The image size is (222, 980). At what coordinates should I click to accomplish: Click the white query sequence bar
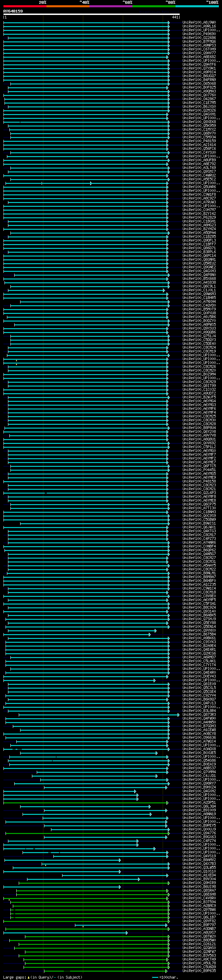point(92,15)
